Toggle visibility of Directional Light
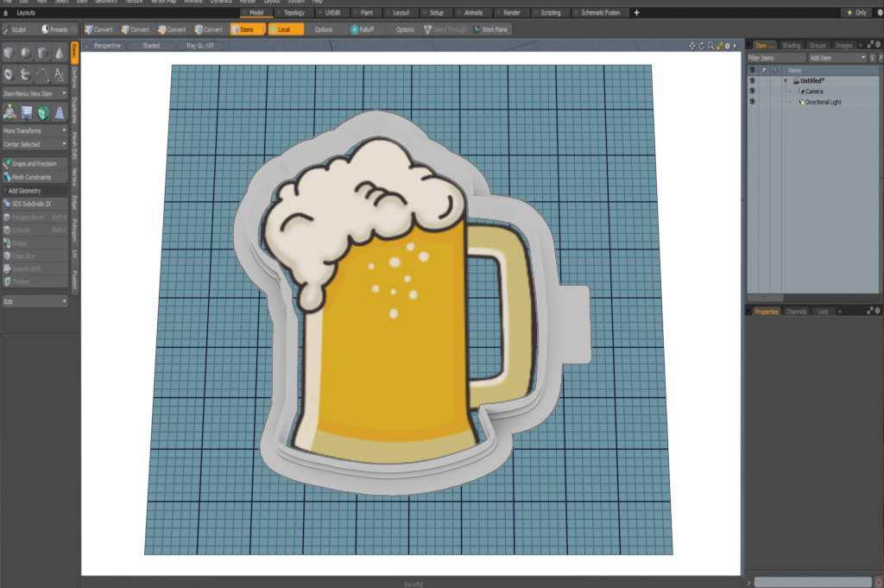This screenshot has width=884, height=588. tap(752, 102)
